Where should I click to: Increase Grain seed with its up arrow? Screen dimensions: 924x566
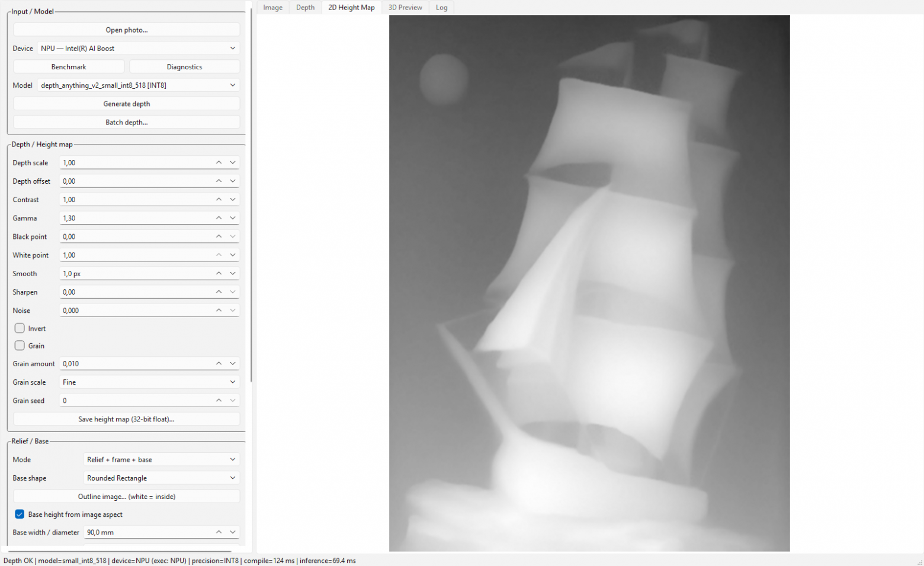[219, 401]
